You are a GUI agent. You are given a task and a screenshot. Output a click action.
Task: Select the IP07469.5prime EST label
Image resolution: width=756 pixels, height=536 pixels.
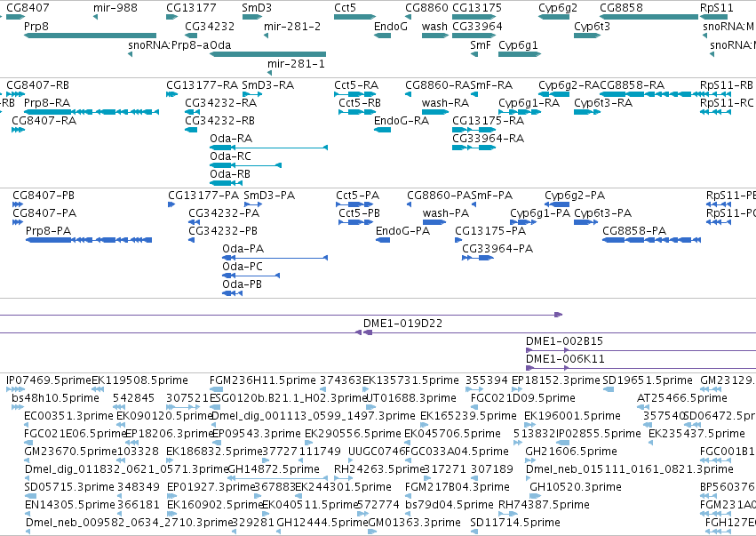click(49, 380)
